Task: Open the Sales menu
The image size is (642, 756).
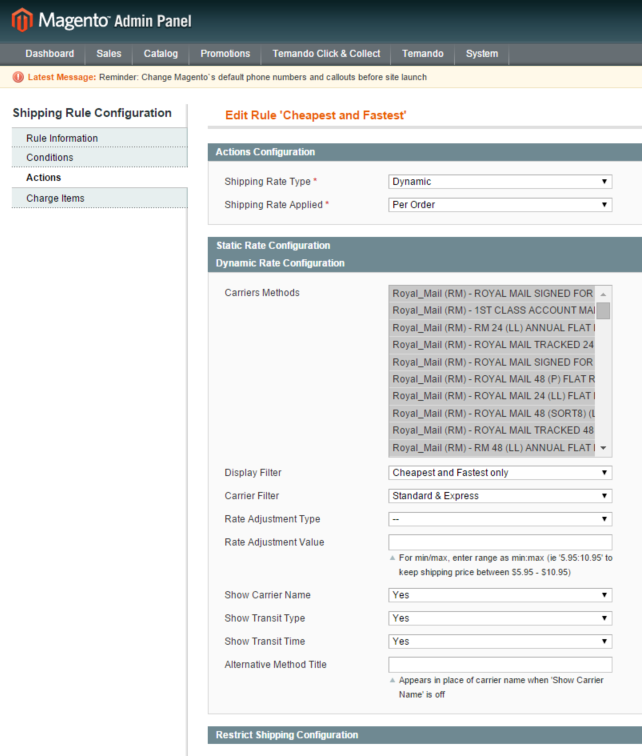Action: tap(109, 54)
